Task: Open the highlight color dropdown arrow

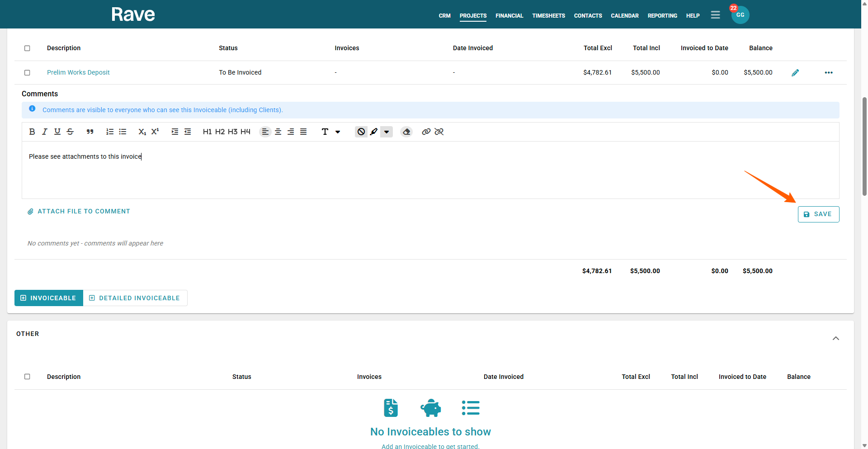Action: coord(387,132)
